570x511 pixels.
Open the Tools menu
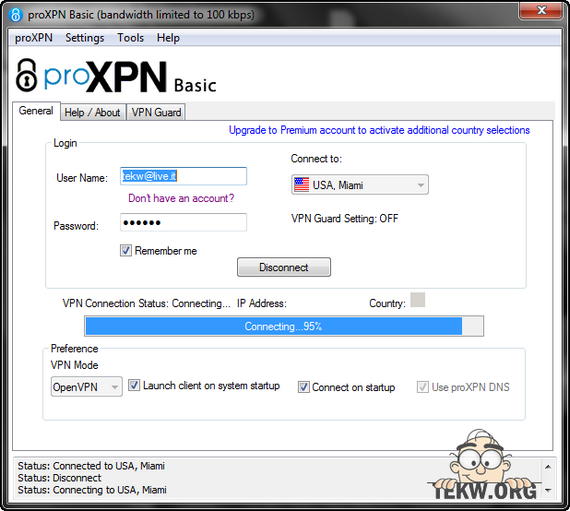coord(130,38)
